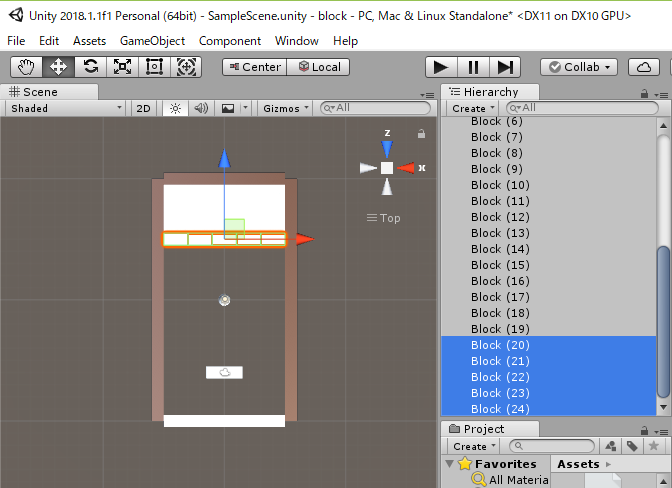Click the light gizmo in scene
The height and width of the screenshot is (488, 672).
[224, 300]
